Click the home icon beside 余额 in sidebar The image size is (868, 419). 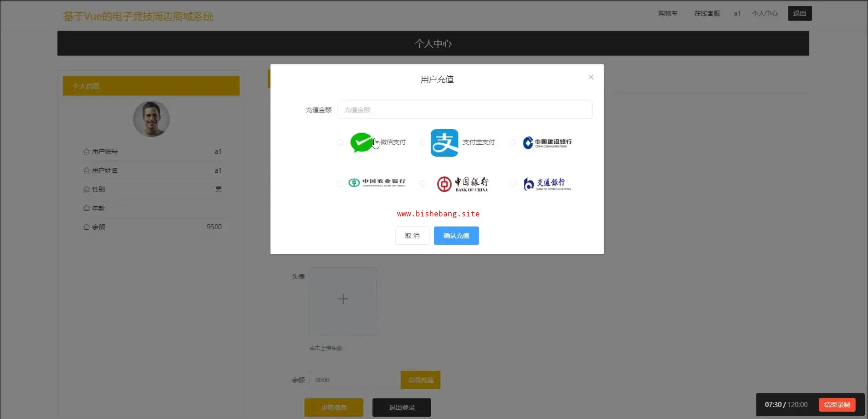(86, 227)
